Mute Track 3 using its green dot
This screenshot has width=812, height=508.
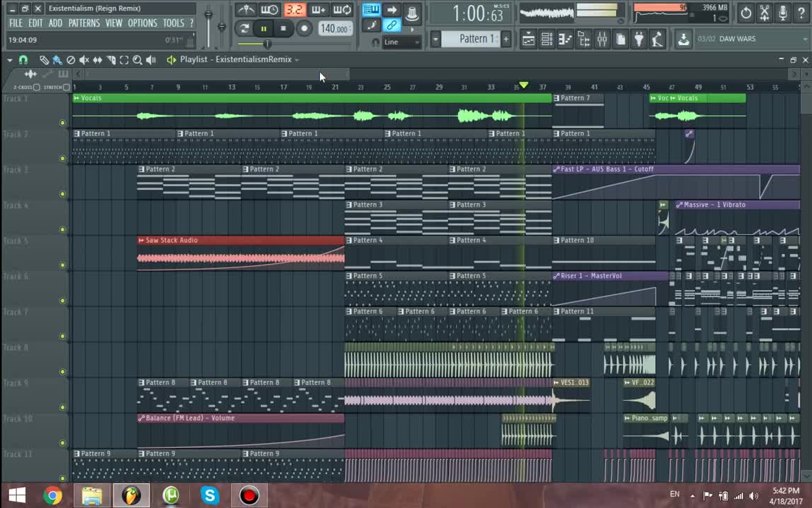pyautogui.click(x=63, y=194)
